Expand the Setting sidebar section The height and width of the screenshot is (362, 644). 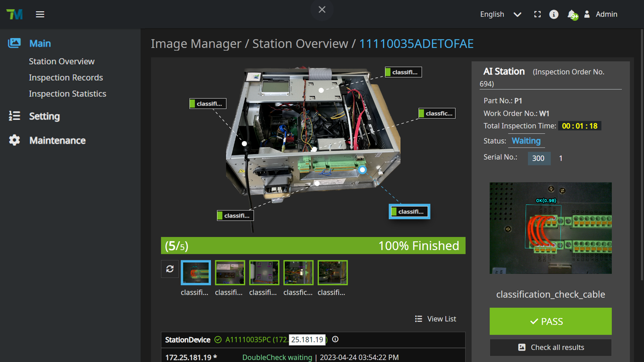[x=44, y=116]
